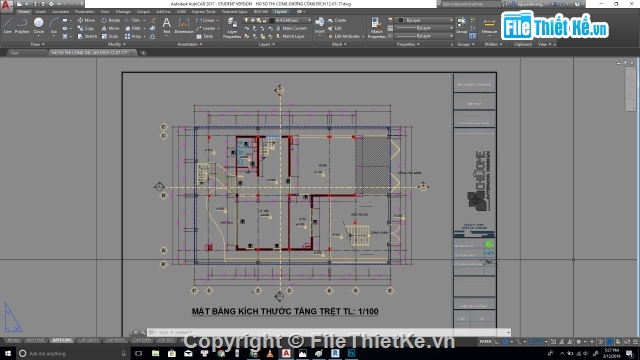Click the Edit Attributes block button

point(344,36)
